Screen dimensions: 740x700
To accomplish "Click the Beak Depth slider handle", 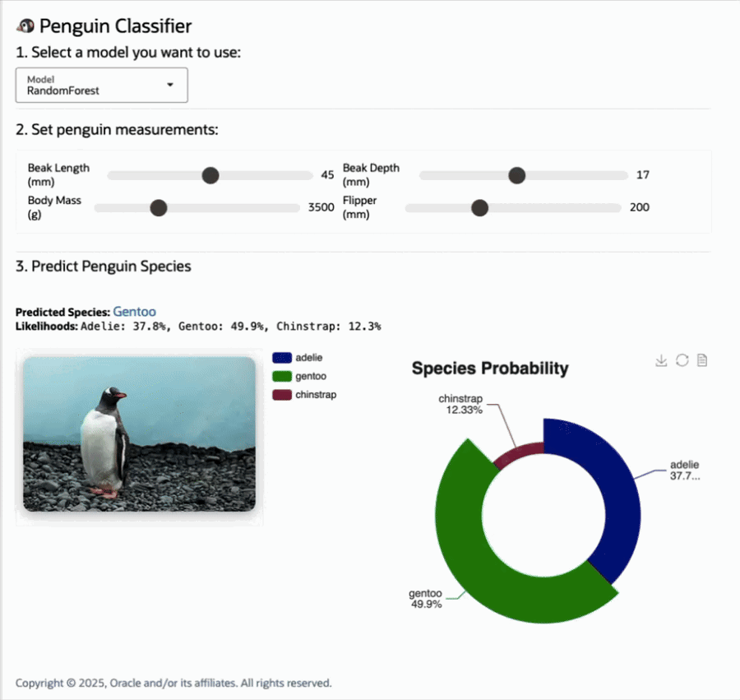I will pos(516,175).
